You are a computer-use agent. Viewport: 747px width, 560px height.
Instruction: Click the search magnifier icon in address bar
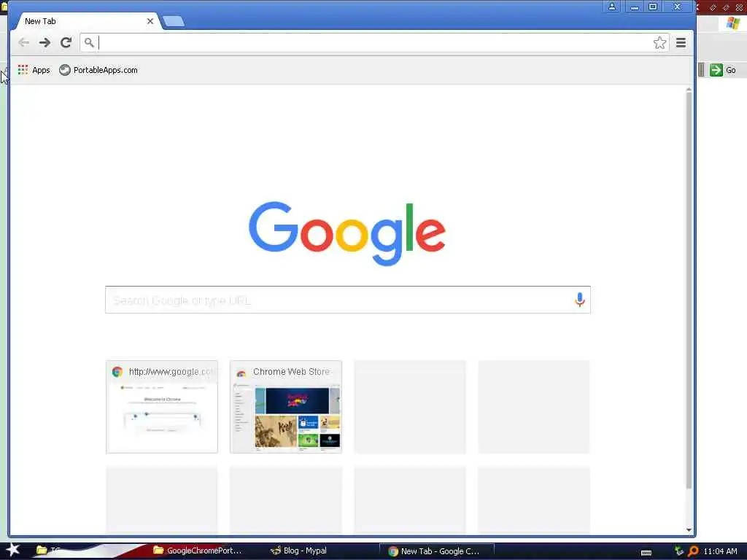[x=89, y=42]
